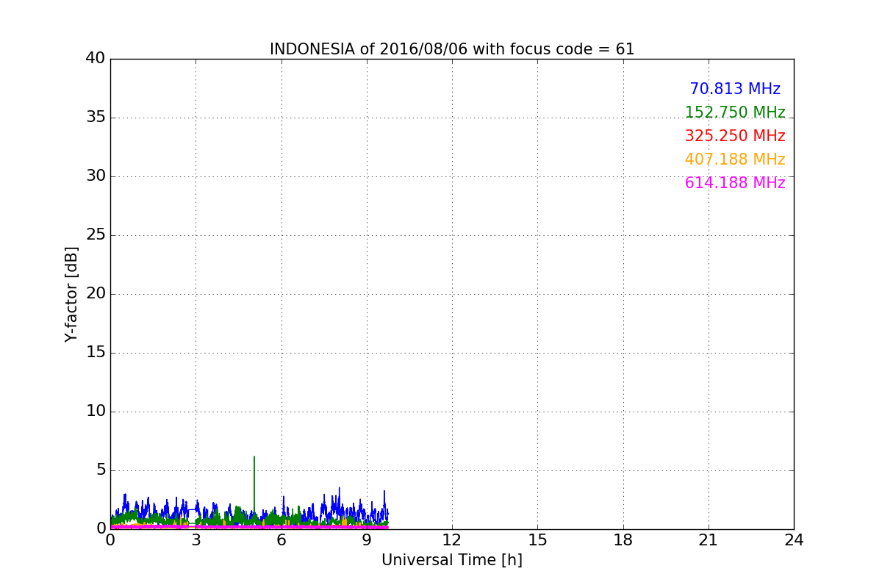Select the 70.813 MHz legend label
This screenshot has height=588, width=882.
735,89
